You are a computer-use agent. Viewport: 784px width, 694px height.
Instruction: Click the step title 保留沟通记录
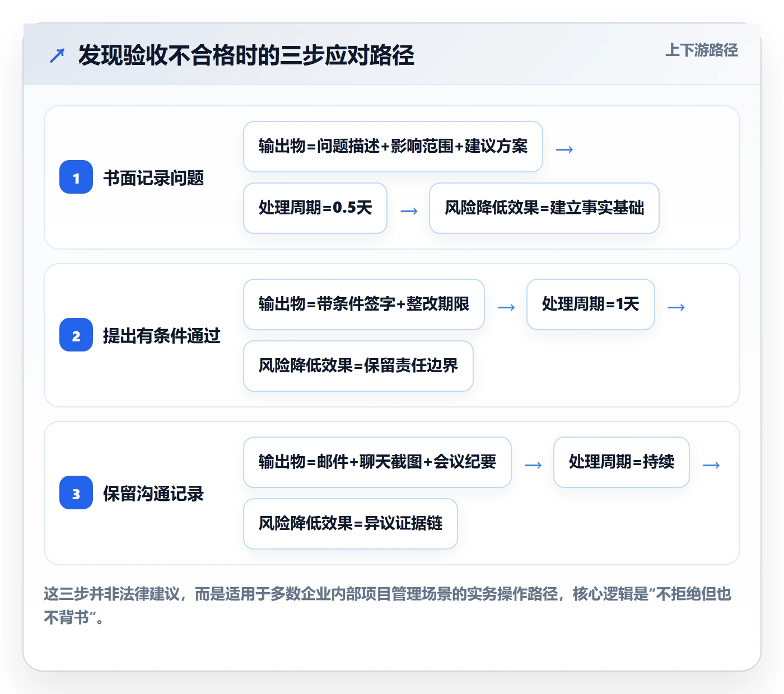tap(153, 494)
